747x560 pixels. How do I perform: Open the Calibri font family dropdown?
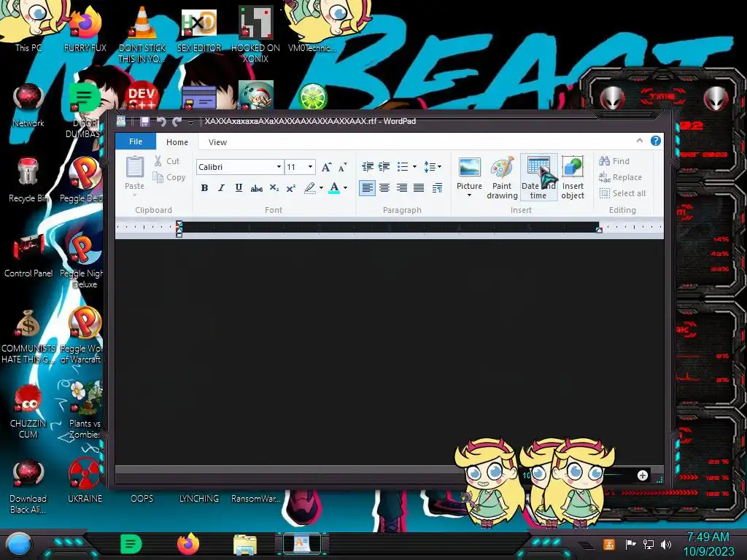coord(279,167)
